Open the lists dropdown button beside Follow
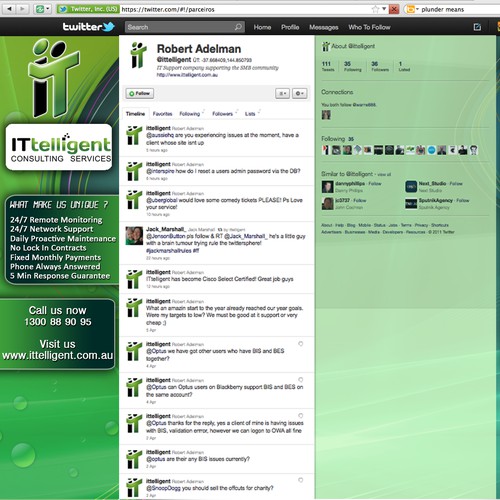Image resolution: width=500 pixels, height=500 pixels. coord(282,94)
